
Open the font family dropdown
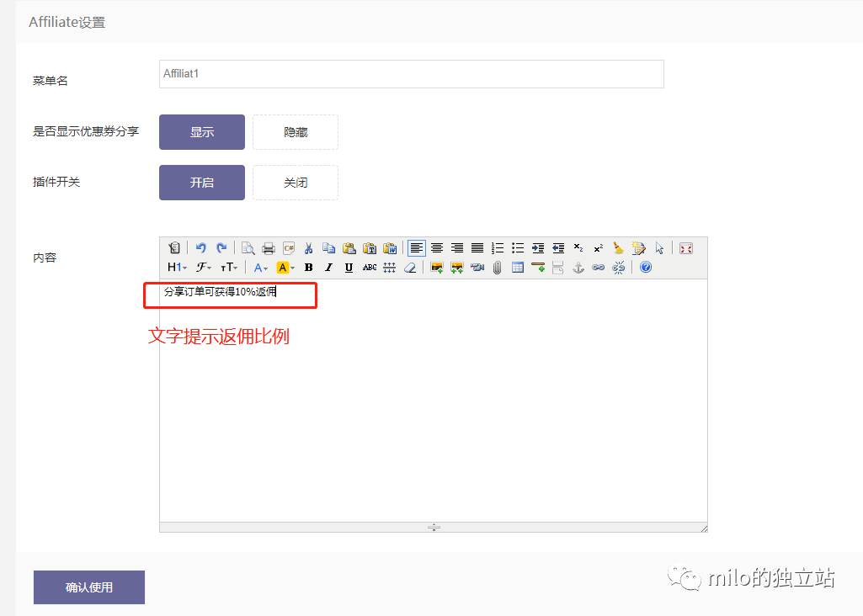[x=204, y=268]
